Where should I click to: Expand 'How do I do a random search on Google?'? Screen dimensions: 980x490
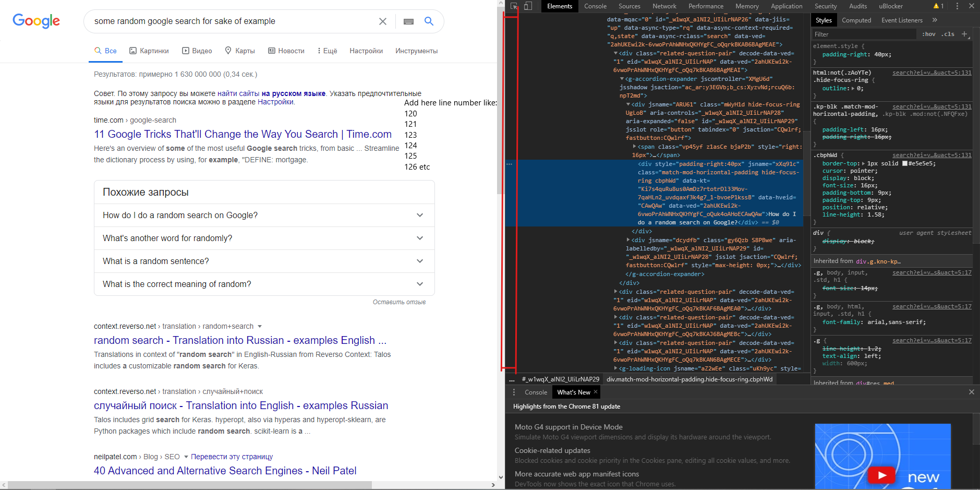(x=264, y=215)
